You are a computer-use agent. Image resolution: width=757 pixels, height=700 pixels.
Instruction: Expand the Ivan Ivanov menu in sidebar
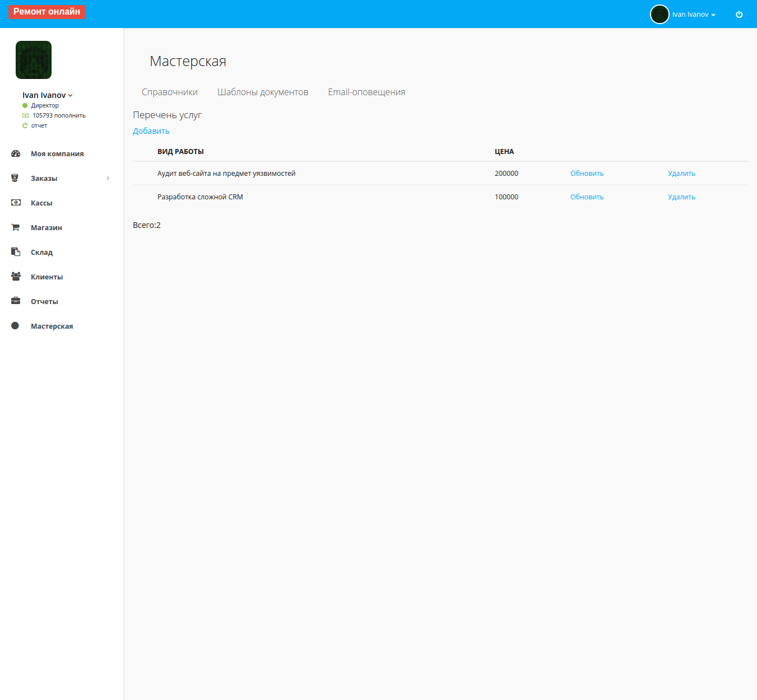[x=48, y=95]
